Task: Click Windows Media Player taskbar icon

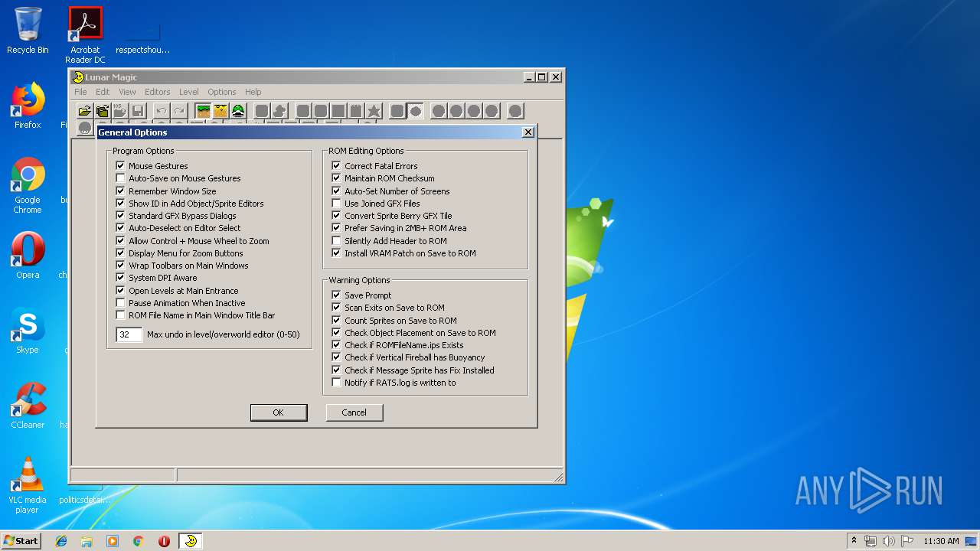Action: (113, 541)
